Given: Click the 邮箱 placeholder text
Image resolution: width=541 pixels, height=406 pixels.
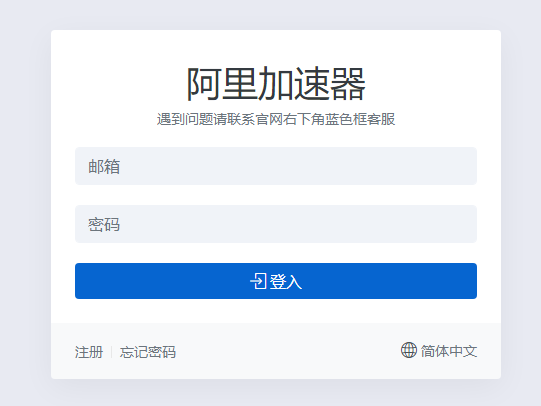Looking at the screenshot, I should pyautogui.click(x=104, y=167).
